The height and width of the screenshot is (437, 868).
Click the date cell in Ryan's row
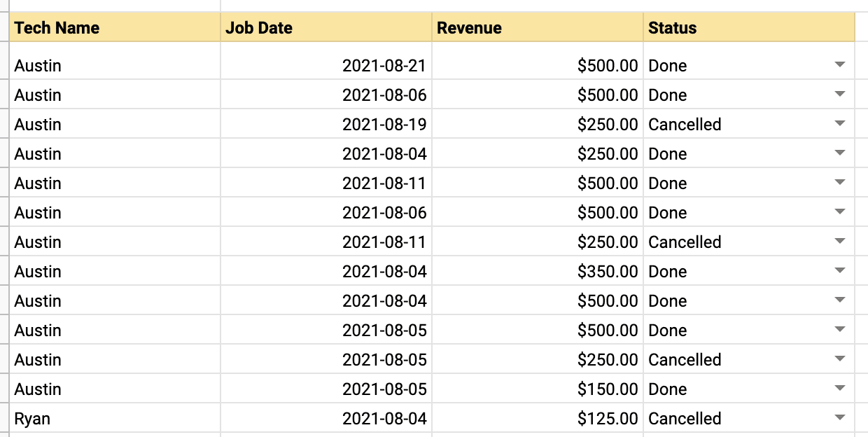[326, 418]
